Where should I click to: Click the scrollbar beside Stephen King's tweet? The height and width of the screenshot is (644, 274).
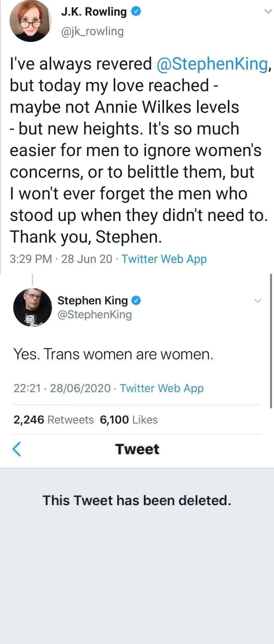pyautogui.click(x=271, y=339)
